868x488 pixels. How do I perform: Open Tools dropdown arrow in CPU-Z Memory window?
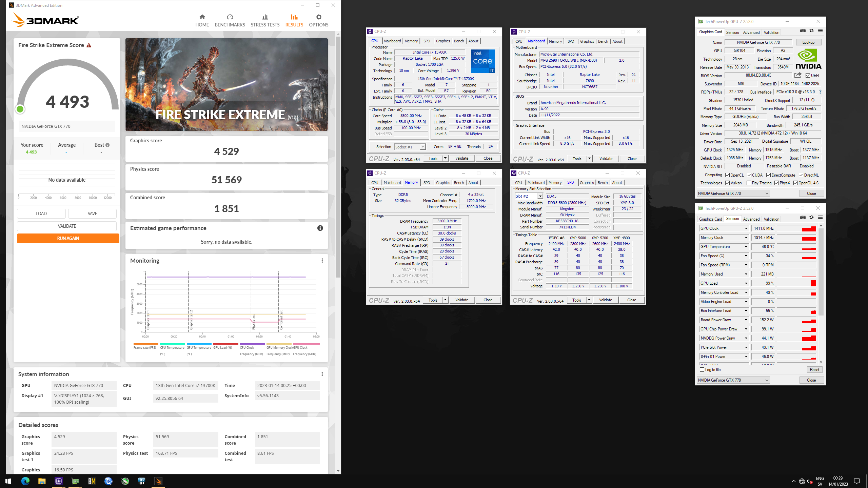click(x=445, y=300)
